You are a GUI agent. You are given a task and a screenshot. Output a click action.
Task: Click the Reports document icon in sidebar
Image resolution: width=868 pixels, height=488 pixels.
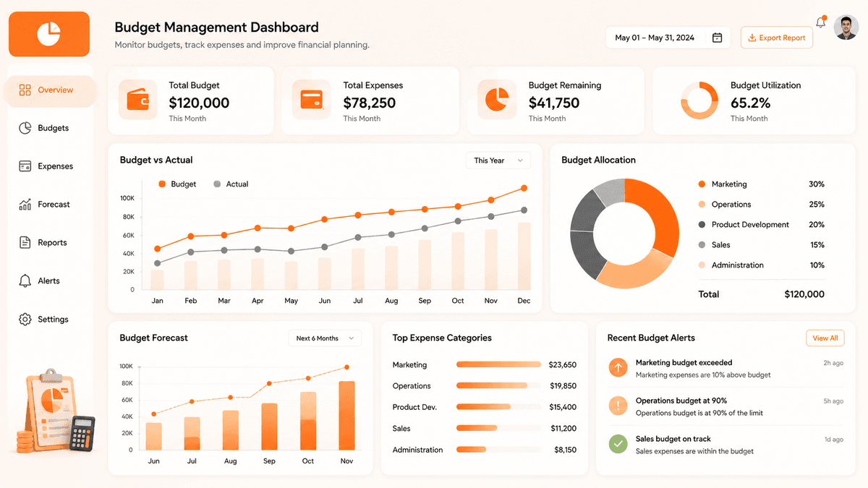pos(25,243)
